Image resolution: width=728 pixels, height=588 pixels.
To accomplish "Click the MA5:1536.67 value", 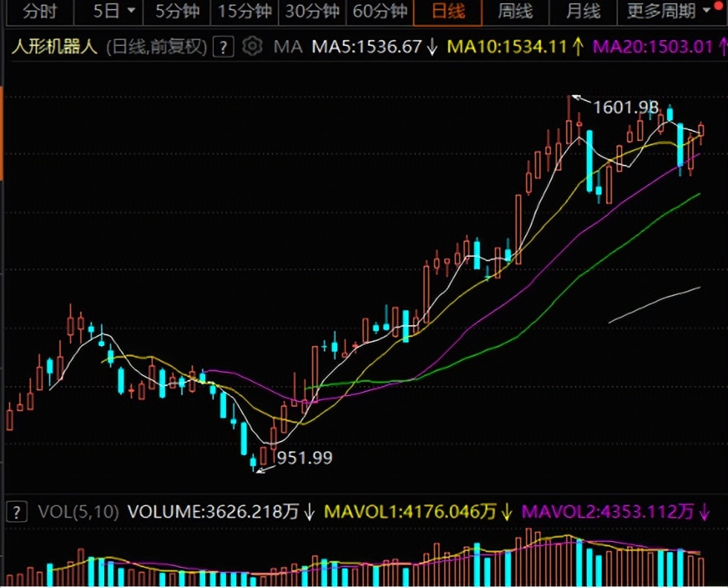I will tap(366, 47).
